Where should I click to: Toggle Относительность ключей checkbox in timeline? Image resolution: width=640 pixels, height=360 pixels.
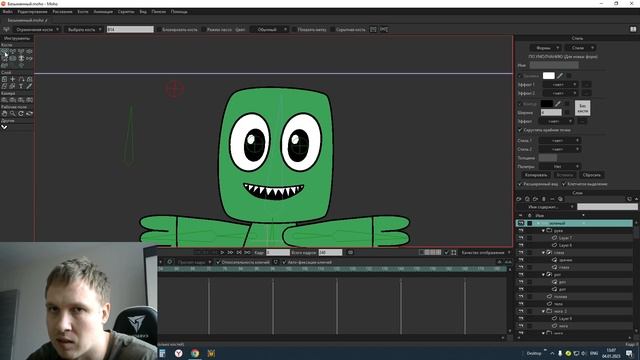click(218, 262)
